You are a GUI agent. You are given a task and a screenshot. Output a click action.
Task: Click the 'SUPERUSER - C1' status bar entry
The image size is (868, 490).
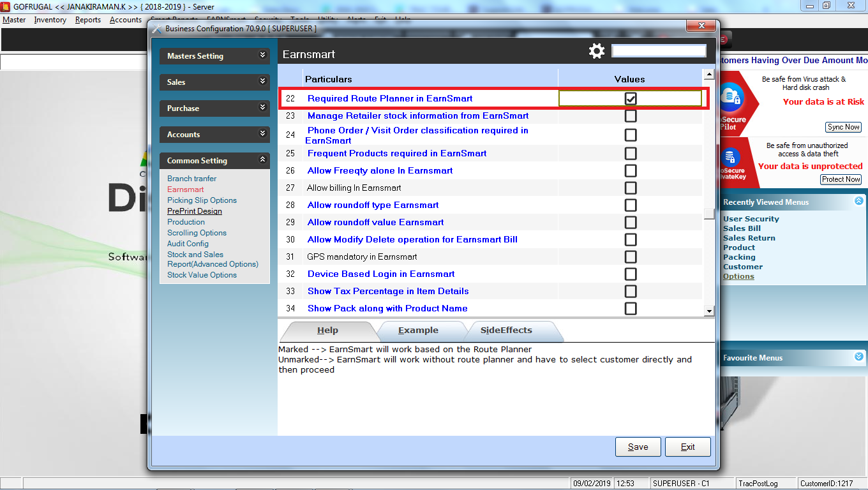681,484
